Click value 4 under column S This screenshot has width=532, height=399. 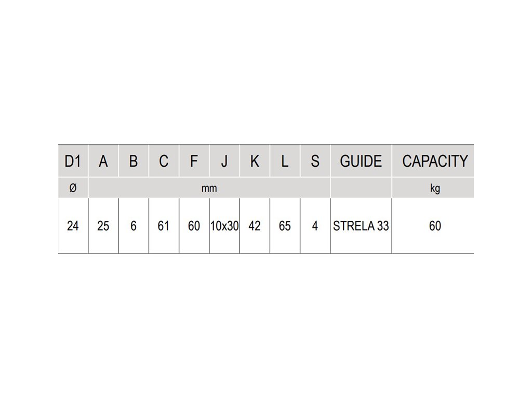tap(315, 225)
